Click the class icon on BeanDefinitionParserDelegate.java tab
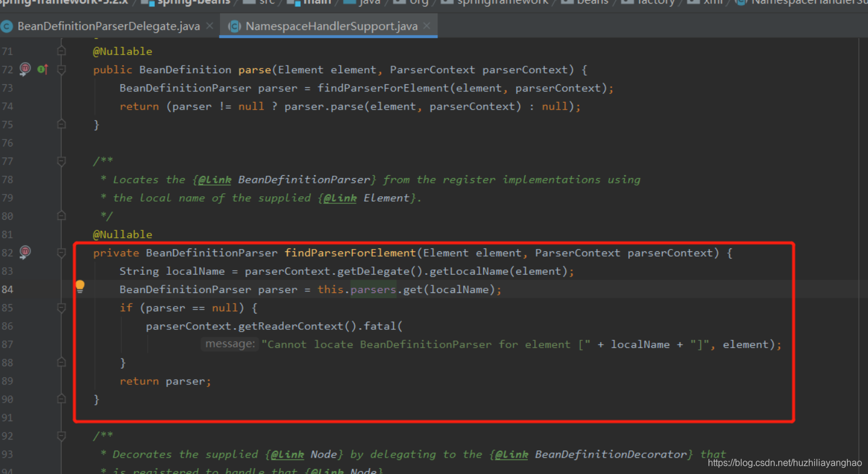The image size is (868, 474). [x=8, y=26]
